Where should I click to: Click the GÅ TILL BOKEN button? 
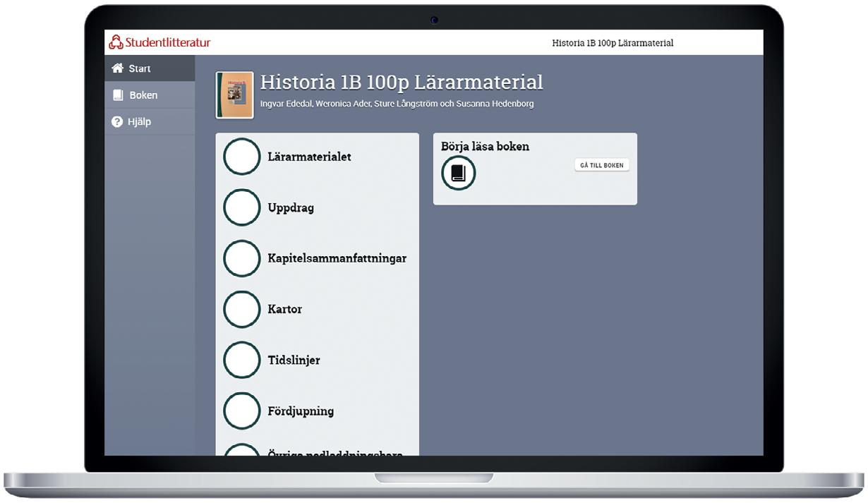pos(602,165)
